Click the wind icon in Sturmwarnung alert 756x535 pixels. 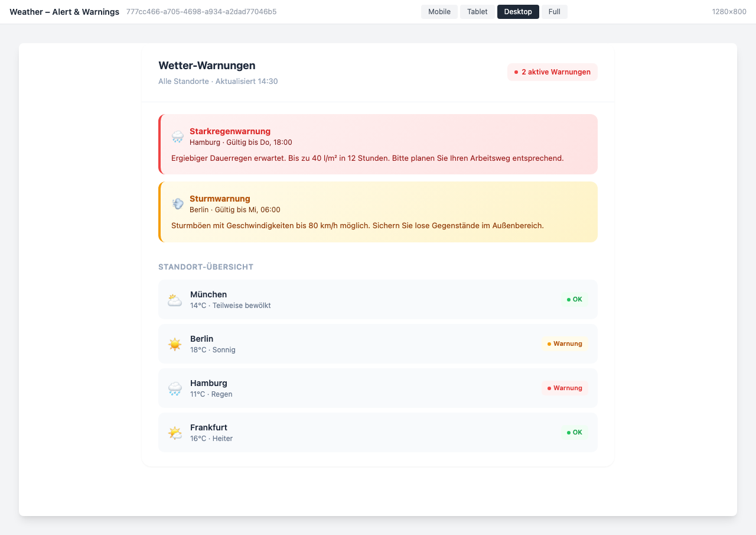pos(178,204)
